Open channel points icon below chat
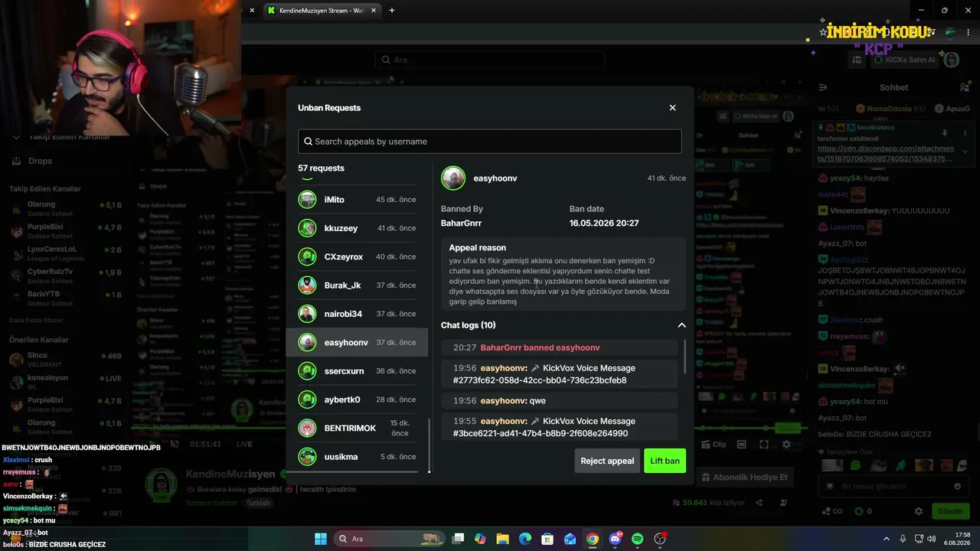This screenshot has height=551, width=980. (x=831, y=511)
